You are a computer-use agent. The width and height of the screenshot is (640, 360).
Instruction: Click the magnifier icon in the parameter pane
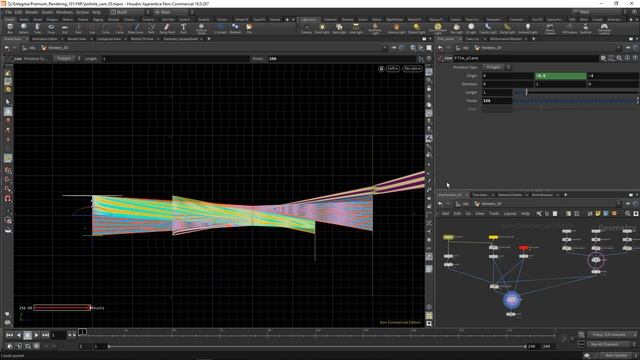click(x=619, y=58)
